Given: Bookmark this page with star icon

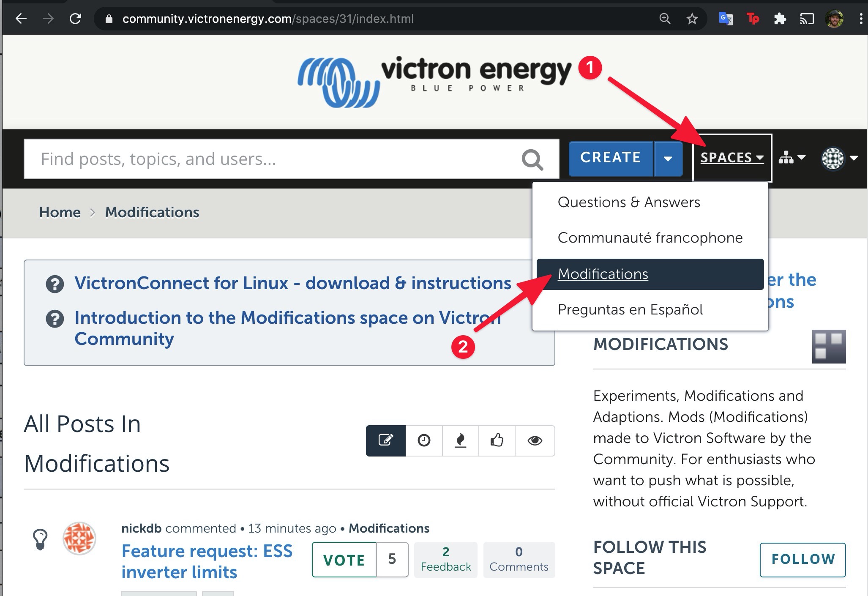Looking at the screenshot, I should [692, 19].
